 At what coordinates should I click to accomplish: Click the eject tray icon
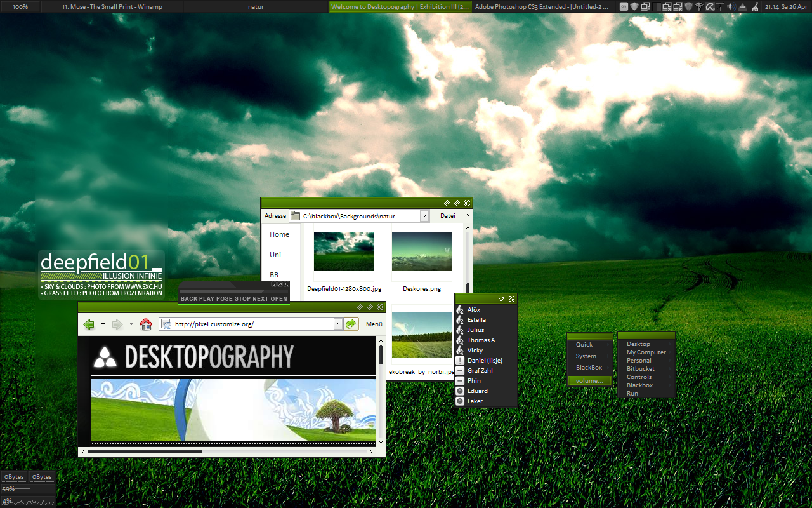[x=742, y=6]
